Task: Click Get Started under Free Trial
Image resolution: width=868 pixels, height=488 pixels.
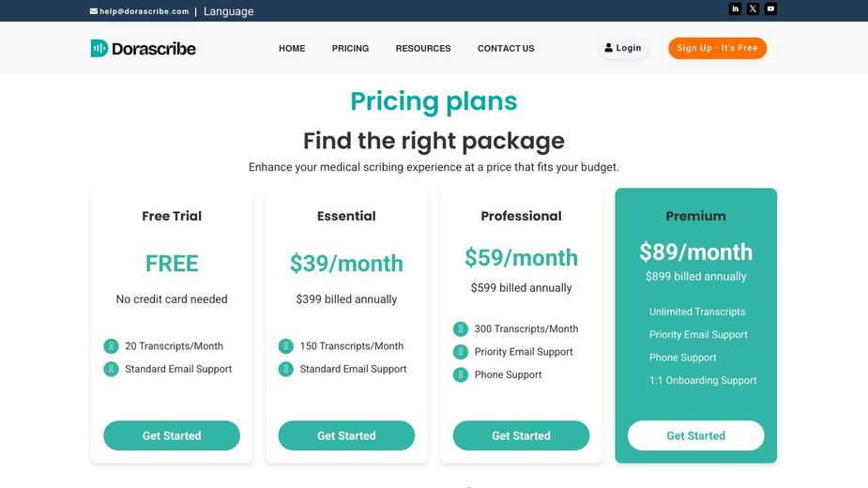Action: (172, 435)
